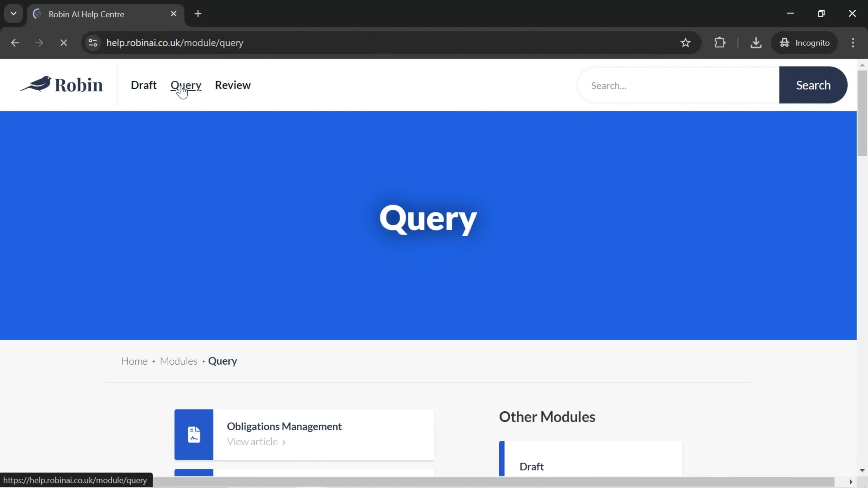This screenshot has height=488, width=868.
Task: Open the Draft nav menu item
Action: [144, 85]
